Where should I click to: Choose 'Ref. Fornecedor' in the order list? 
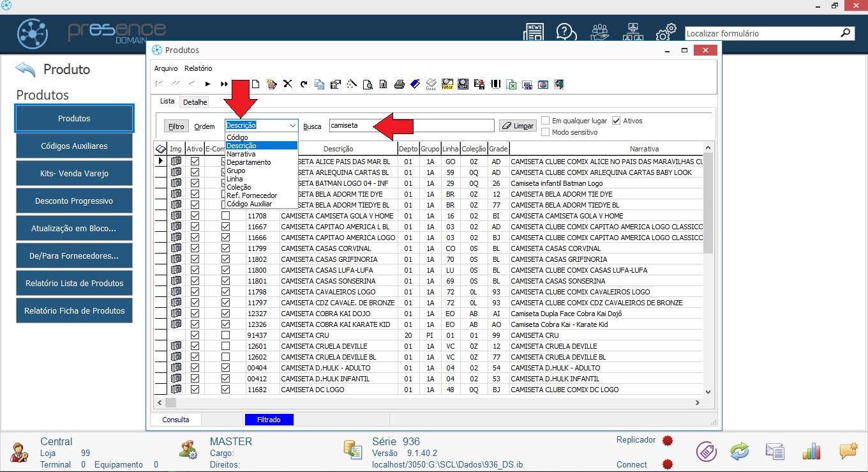click(251, 195)
